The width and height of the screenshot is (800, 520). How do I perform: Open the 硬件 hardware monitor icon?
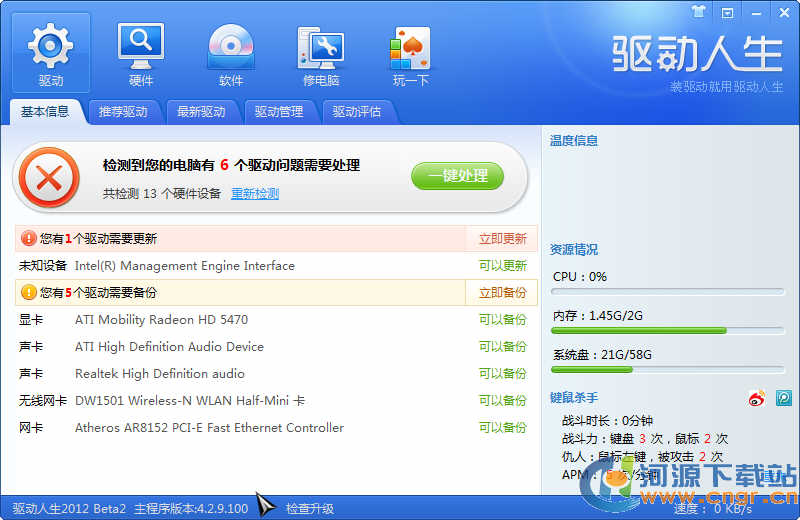[141, 52]
